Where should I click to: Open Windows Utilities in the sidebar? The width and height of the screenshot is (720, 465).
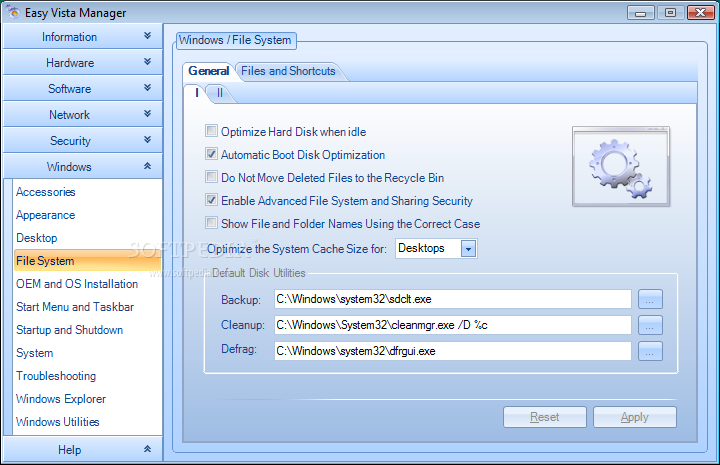tap(58, 421)
